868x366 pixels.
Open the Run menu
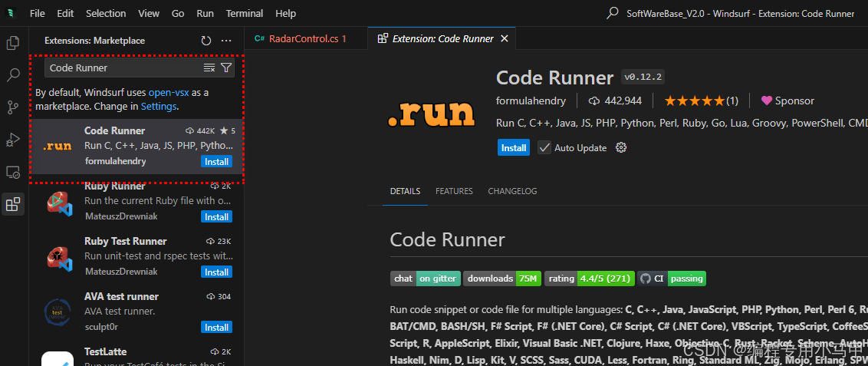(x=205, y=13)
